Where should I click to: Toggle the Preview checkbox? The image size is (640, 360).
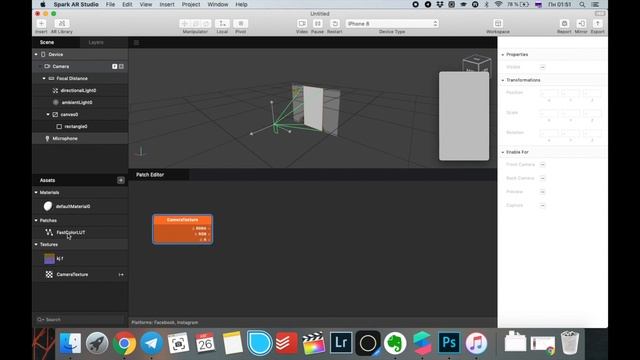click(x=542, y=192)
